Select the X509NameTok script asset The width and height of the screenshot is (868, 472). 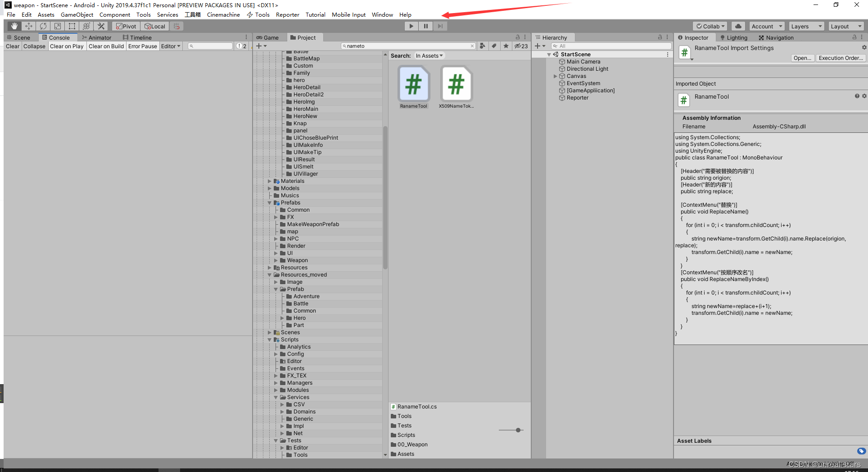click(x=456, y=88)
